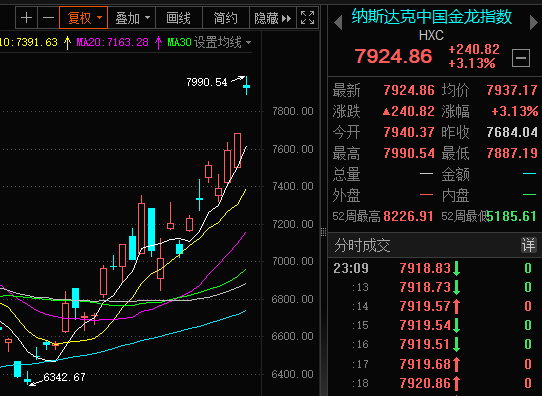Image resolution: width=542 pixels, height=396 pixels.
Task: Open detailed trades via 详 icon
Action: point(529,245)
